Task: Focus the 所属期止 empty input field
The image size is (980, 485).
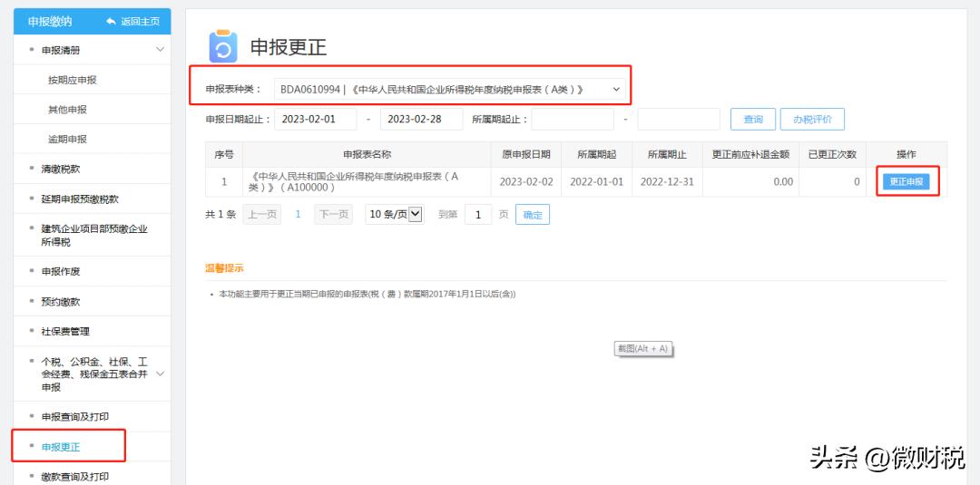Action: point(679,120)
